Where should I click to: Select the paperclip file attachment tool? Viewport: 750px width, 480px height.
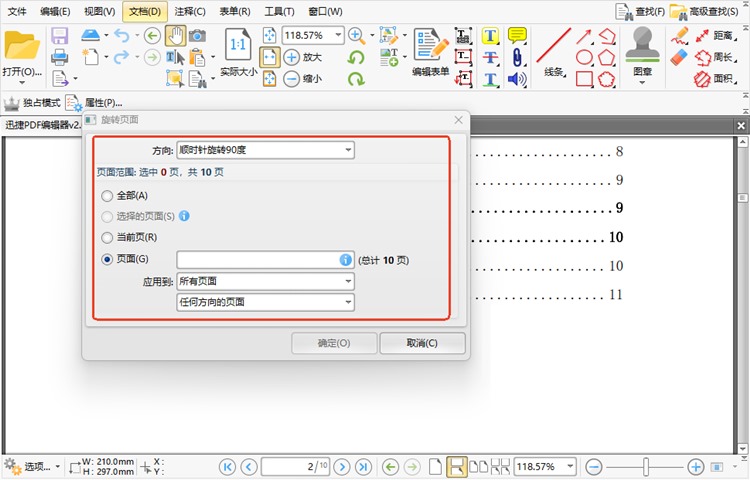click(517, 57)
